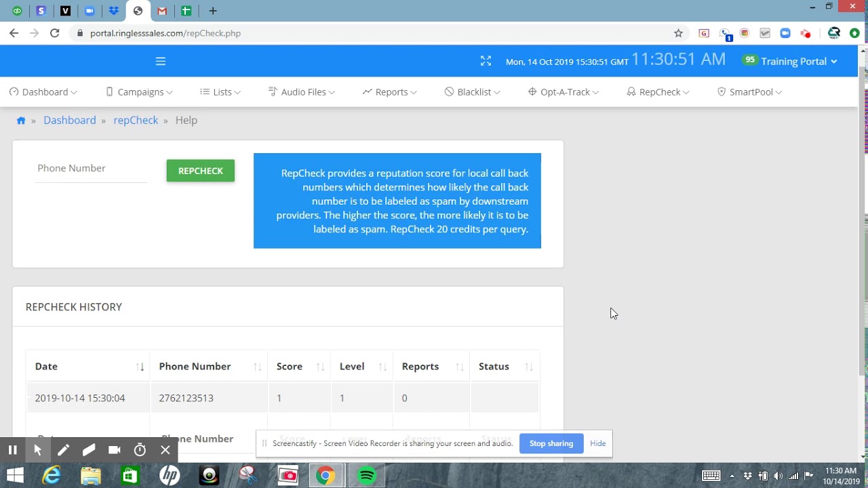The image size is (868, 488).
Task: Toggle the Screencastify webcam embed
Action: 115,450
